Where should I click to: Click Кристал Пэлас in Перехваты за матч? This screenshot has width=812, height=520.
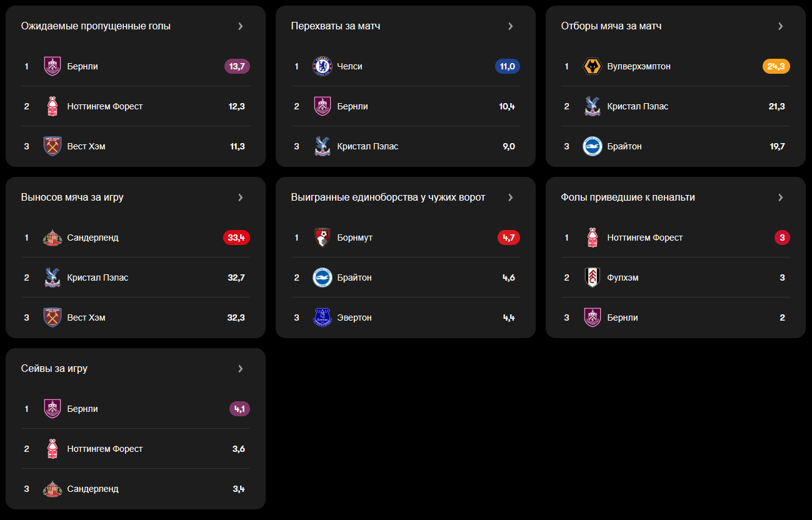[x=368, y=146]
